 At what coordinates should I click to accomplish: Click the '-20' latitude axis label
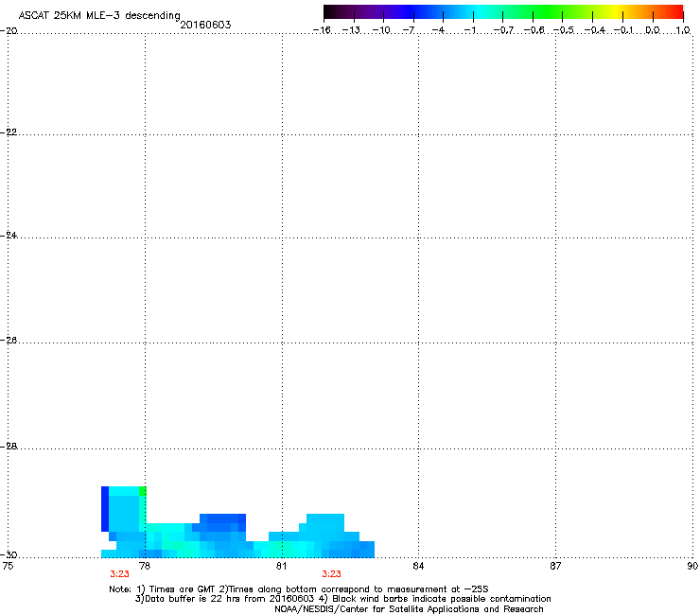point(9,30)
